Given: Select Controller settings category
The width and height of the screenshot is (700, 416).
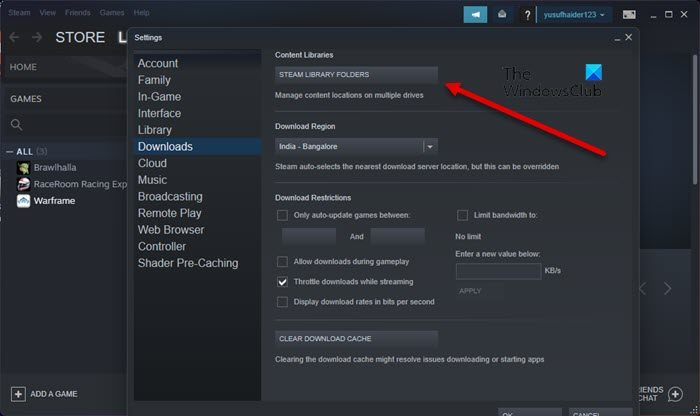Looking at the screenshot, I should (x=197, y=246).
